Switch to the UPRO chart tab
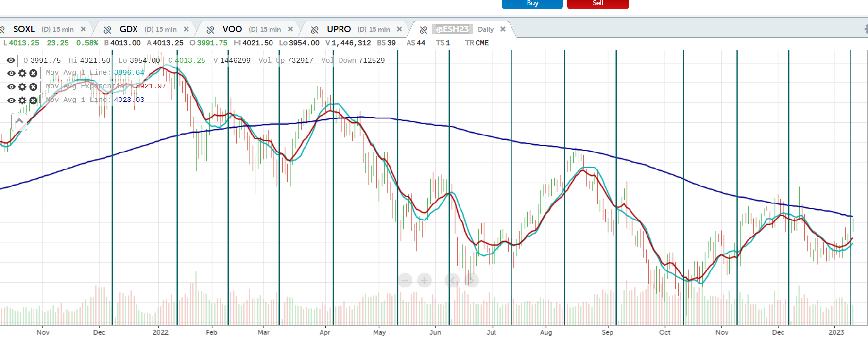The image size is (868, 338). [339, 29]
